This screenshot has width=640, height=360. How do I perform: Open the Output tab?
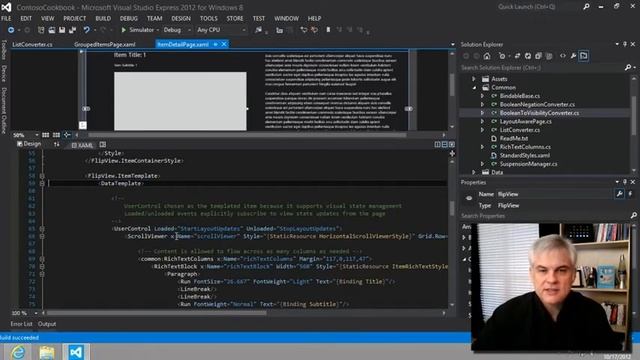coord(47,324)
